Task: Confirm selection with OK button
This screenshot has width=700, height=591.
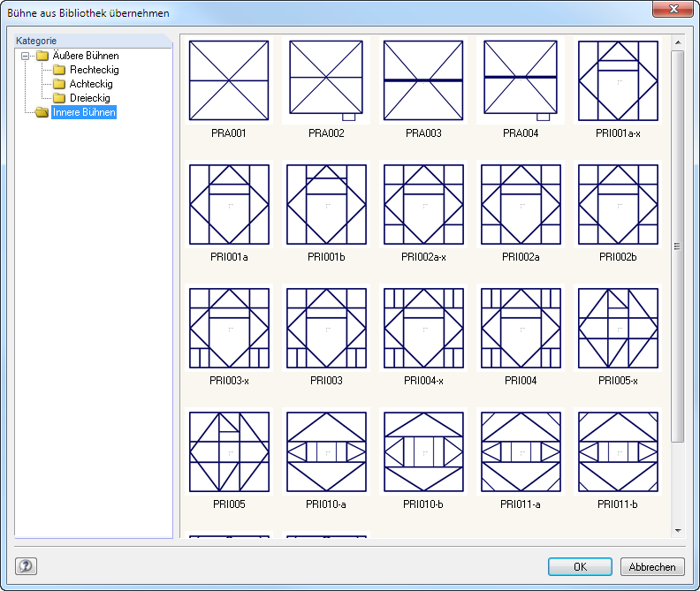Action: (580, 567)
